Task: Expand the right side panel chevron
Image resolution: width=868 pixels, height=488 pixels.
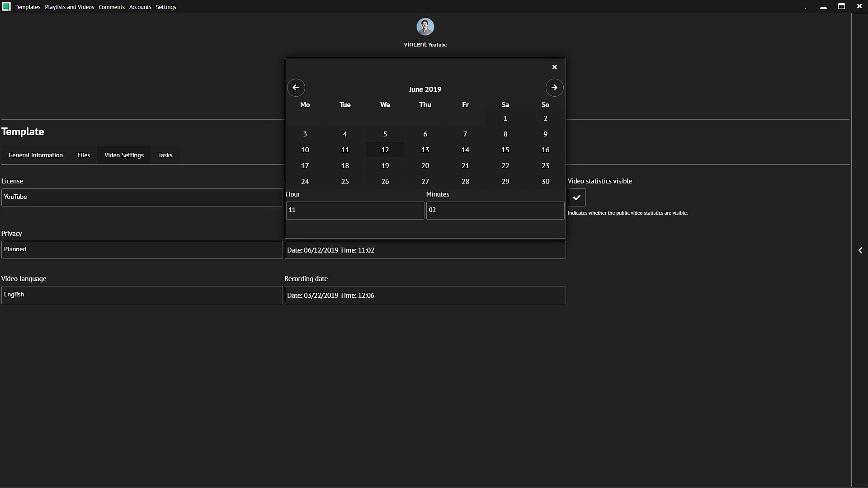Action: point(860,250)
